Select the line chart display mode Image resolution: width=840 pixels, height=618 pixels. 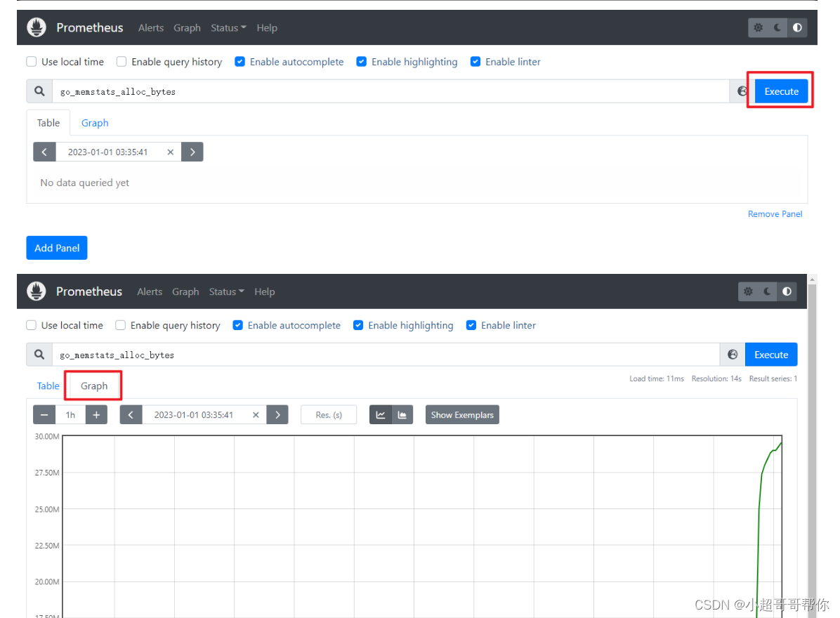coord(381,415)
